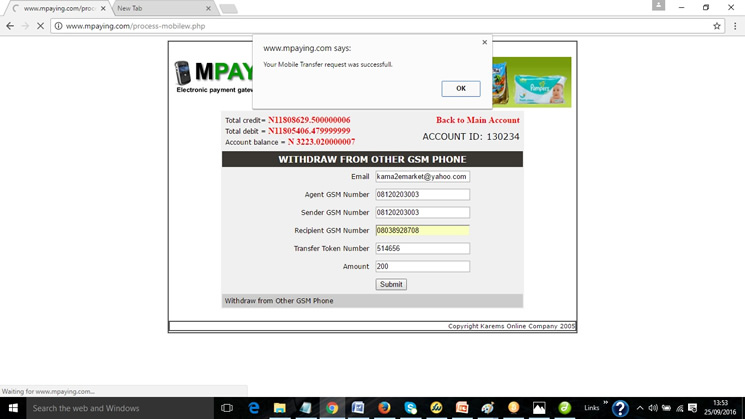745x419 pixels.
Task: Open the Windows Start menu
Action: coord(10,408)
